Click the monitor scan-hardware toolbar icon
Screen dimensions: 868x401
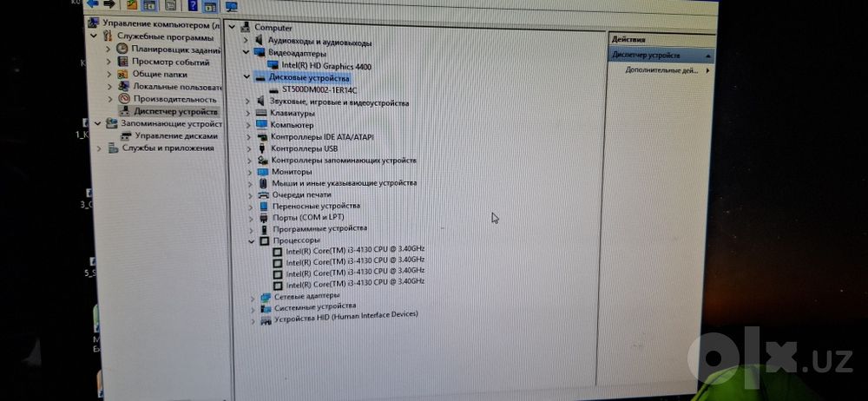click(x=232, y=6)
